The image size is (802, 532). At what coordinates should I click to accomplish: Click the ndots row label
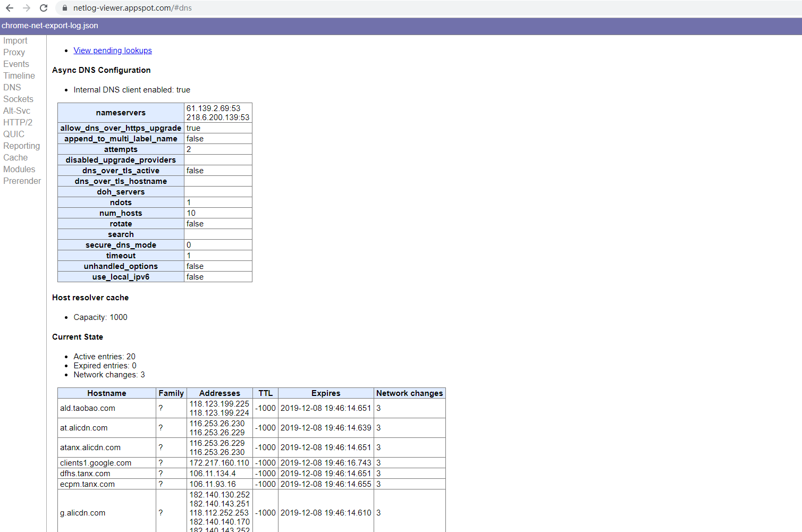coord(121,202)
